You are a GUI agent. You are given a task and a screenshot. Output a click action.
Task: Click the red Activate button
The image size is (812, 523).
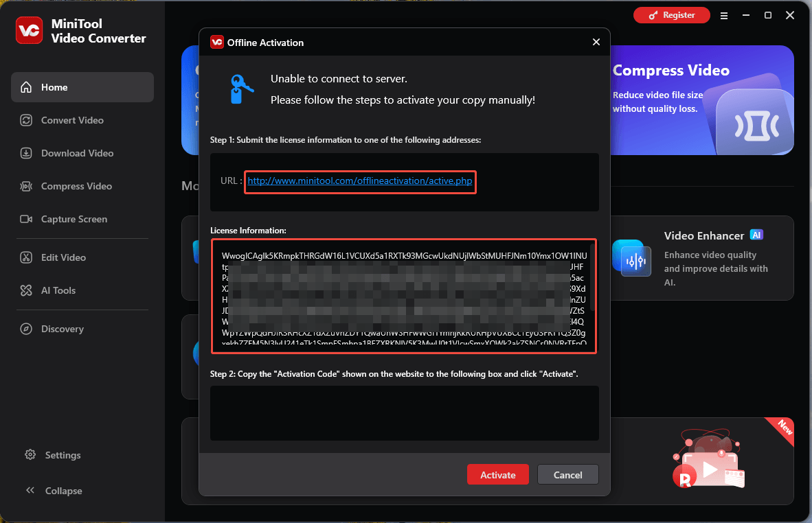click(497, 474)
